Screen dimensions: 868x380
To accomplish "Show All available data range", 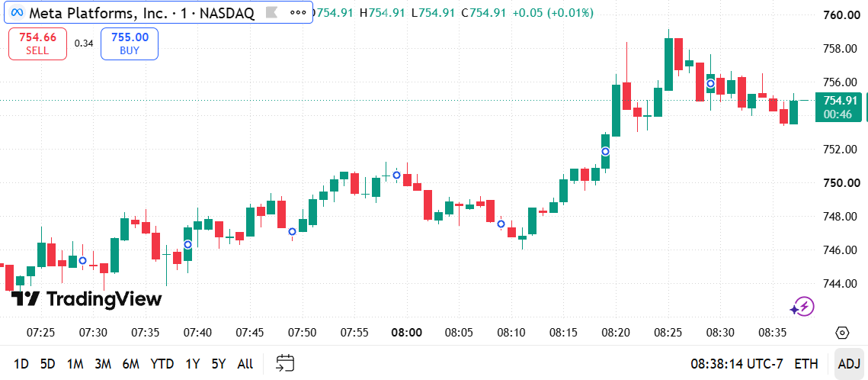I will click(245, 364).
